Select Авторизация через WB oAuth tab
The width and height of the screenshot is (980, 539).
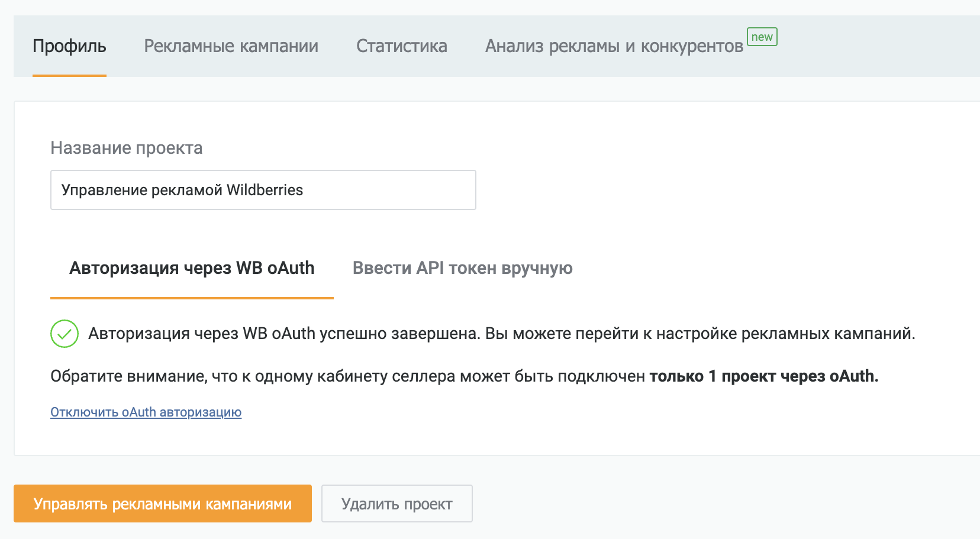click(192, 268)
